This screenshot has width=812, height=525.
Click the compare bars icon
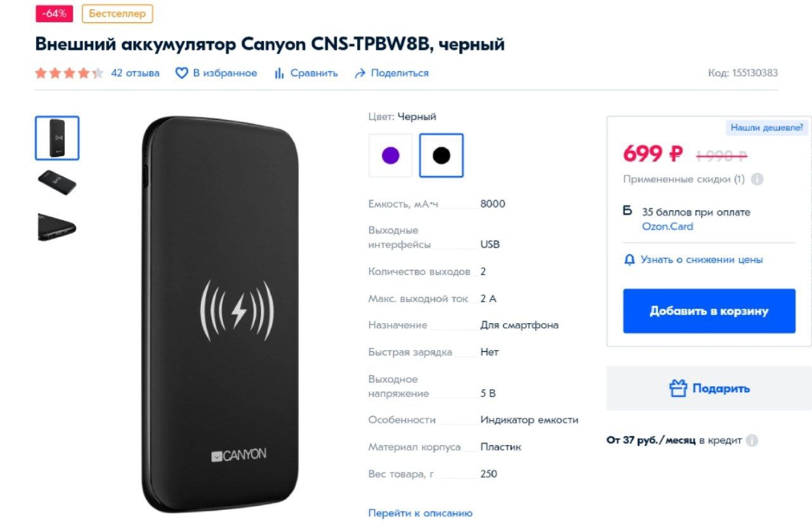coord(279,73)
